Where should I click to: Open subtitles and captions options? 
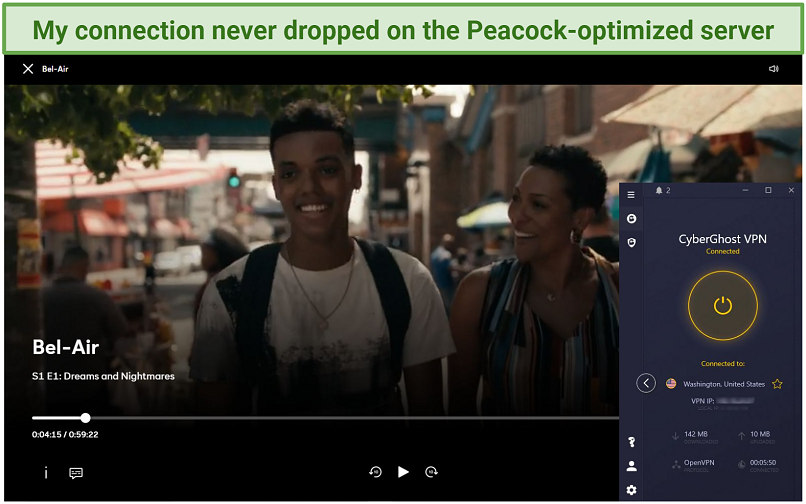coord(76,473)
